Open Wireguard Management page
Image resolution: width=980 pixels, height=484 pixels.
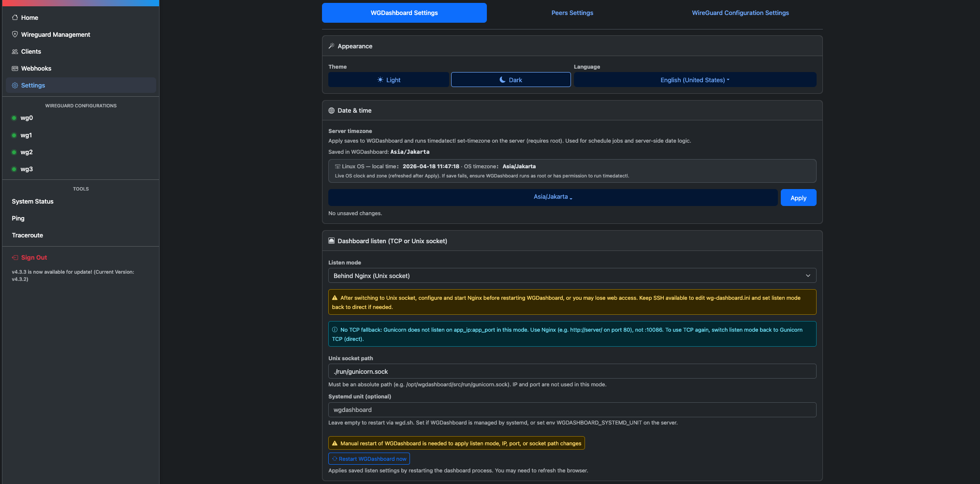point(81,34)
